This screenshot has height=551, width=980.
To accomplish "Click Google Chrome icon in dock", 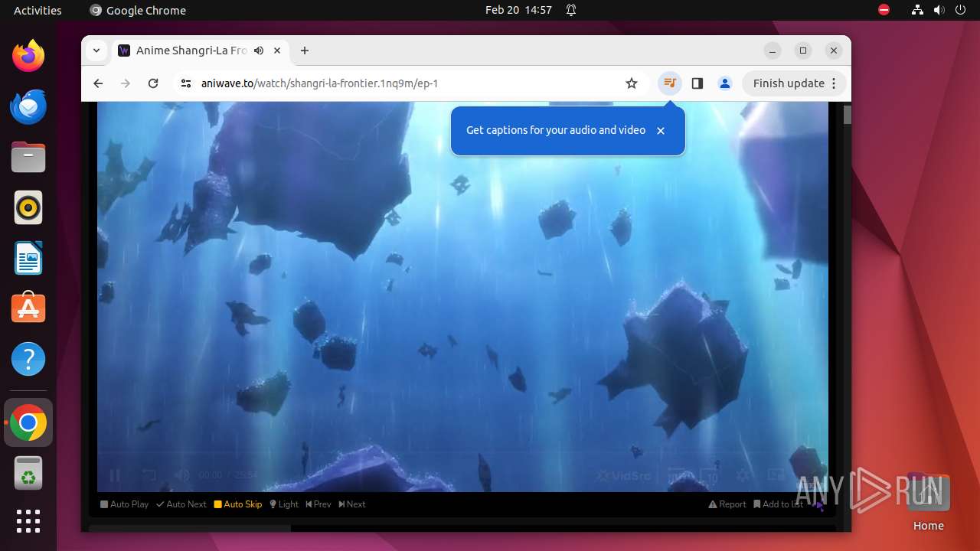I will pos(28,422).
